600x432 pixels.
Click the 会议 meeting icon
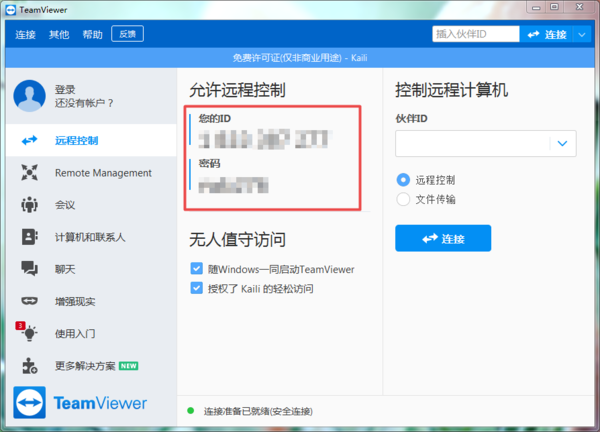[x=29, y=205]
